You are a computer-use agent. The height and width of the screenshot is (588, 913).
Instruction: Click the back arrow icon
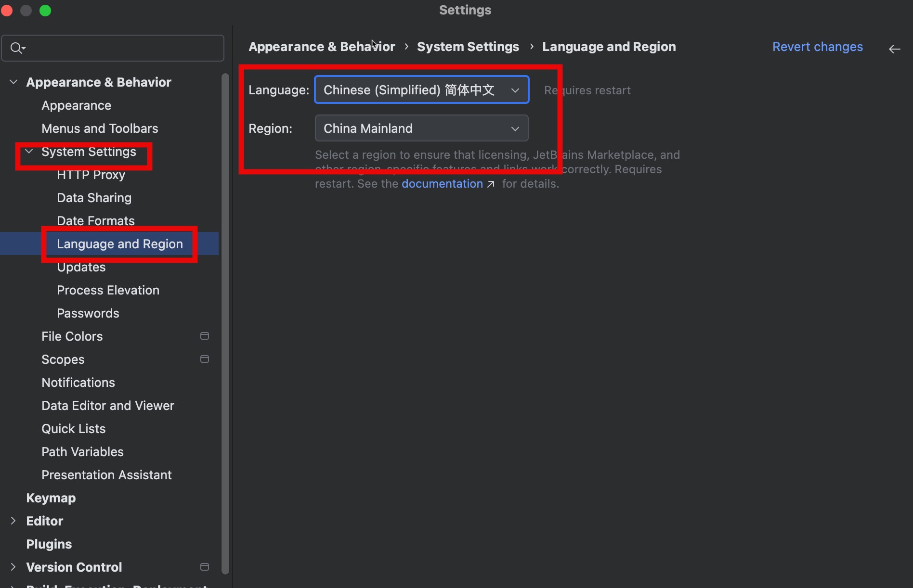click(x=894, y=49)
